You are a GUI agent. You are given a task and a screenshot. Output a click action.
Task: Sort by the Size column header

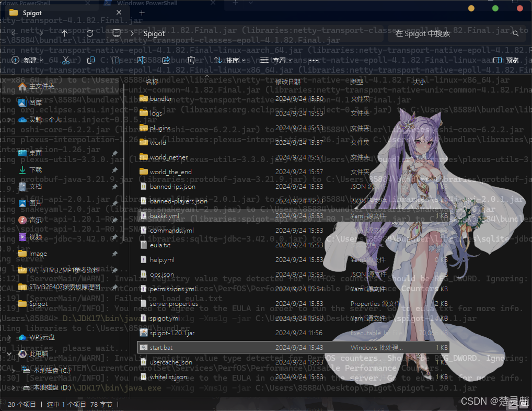coord(419,82)
